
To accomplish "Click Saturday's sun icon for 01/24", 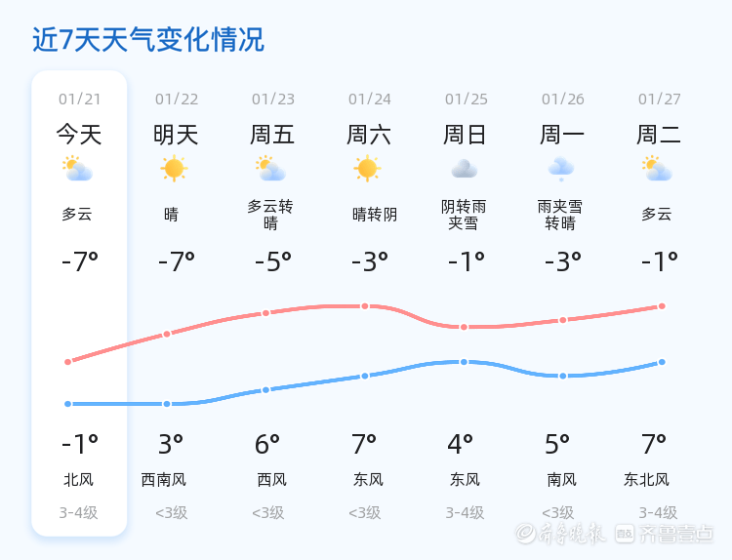I will (x=367, y=169).
